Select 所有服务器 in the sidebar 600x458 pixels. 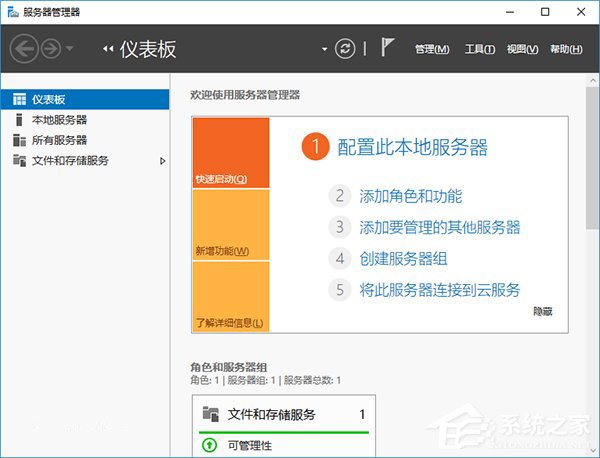pyautogui.click(x=85, y=140)
